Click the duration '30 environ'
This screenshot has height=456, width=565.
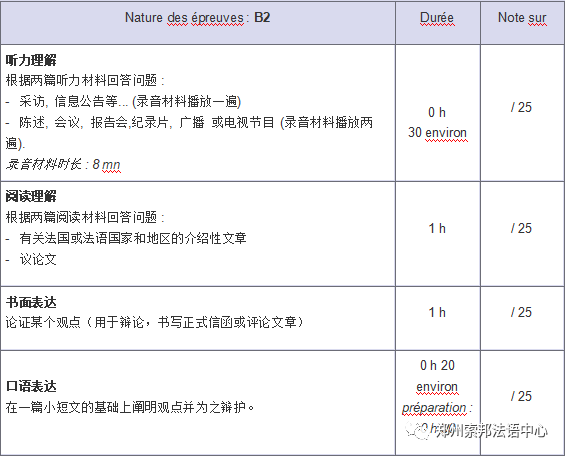click(437, 132)
